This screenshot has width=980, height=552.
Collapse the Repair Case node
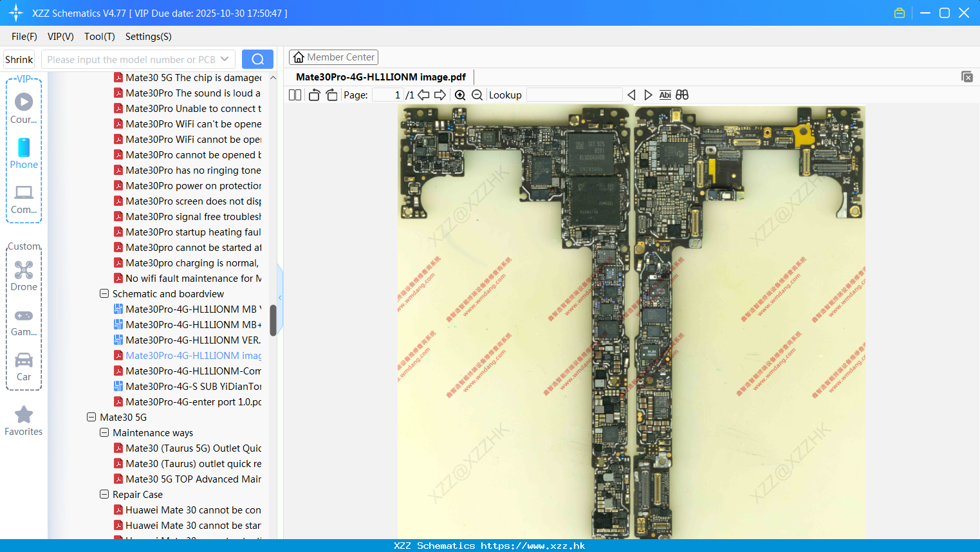click(104, 494)
